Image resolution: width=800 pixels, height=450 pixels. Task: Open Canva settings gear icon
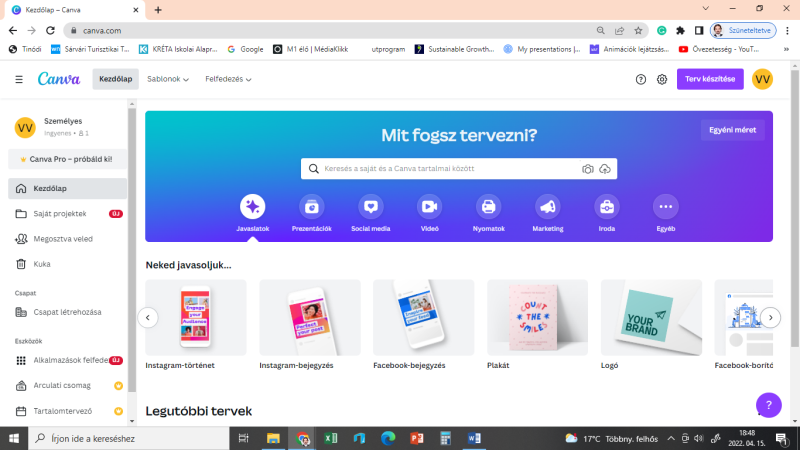click(661, 79)
